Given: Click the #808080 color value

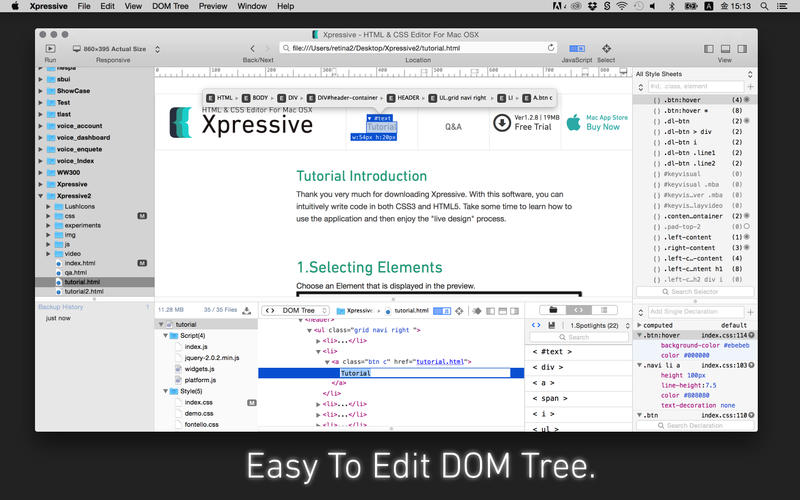Looking at the screenshot, I should pyautogui.click(x=695, y=395).
